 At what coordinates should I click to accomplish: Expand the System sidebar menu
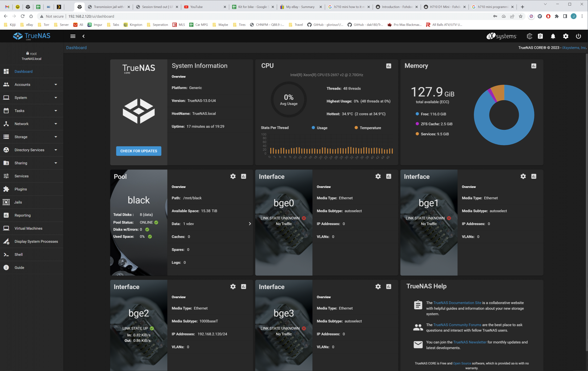(31, 98)
